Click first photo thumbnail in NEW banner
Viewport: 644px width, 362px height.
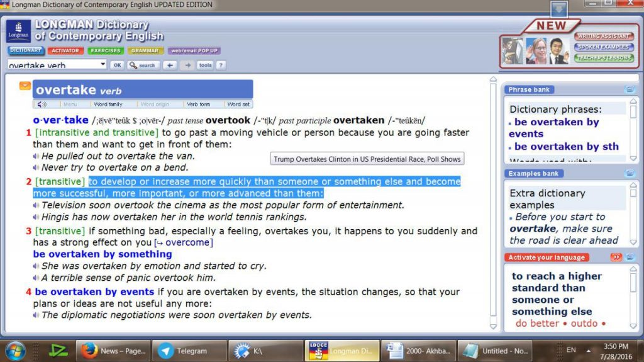512,50
